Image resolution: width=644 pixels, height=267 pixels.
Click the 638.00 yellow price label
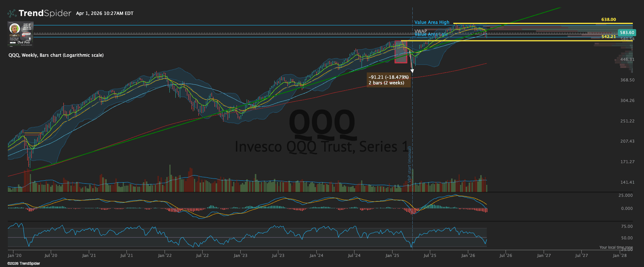(609, 19)
